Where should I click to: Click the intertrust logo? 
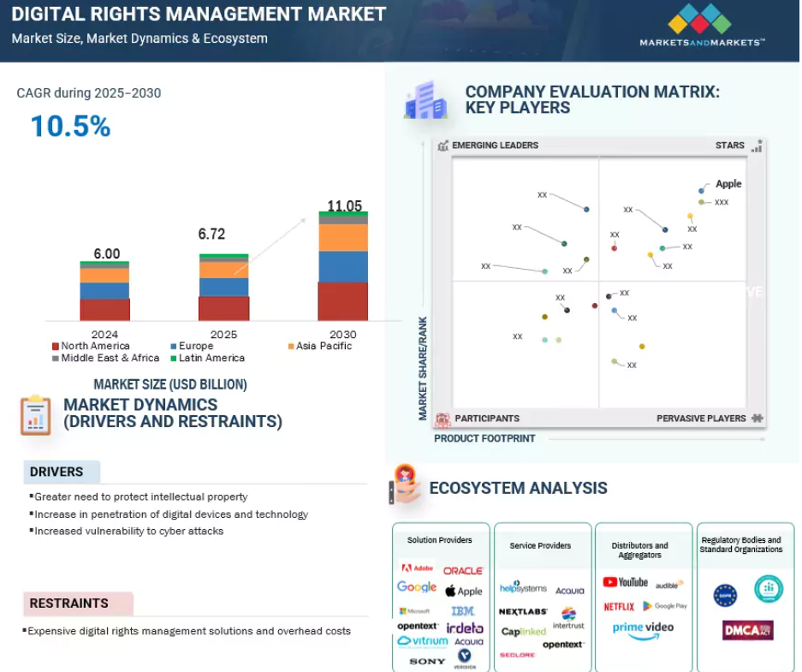tap(568, 619)
